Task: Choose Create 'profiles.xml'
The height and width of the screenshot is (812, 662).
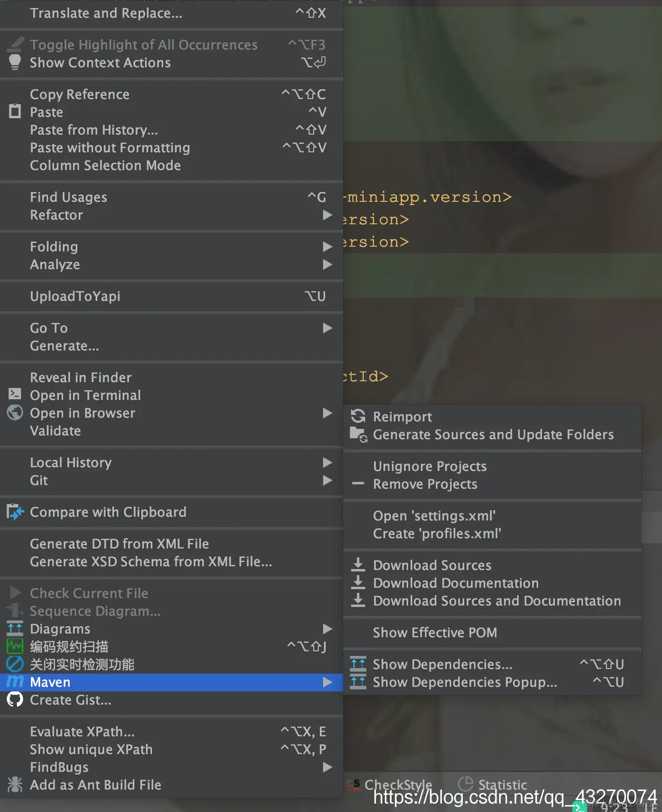Action: (x=492, y=534)
